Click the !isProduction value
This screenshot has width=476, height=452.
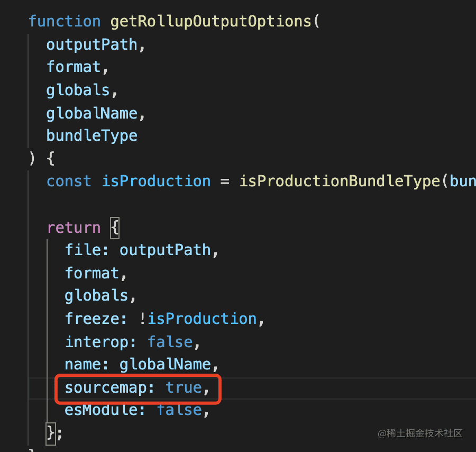[x=198, y=319]
